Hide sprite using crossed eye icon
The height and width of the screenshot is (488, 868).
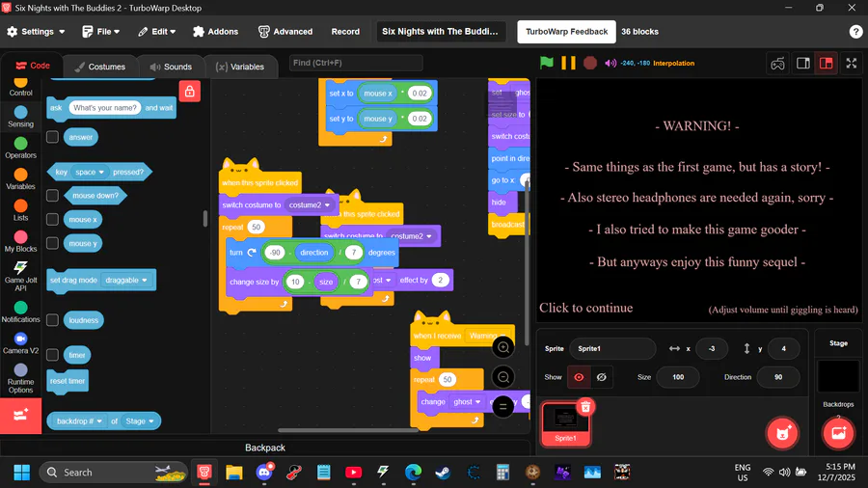coord(601,377)
